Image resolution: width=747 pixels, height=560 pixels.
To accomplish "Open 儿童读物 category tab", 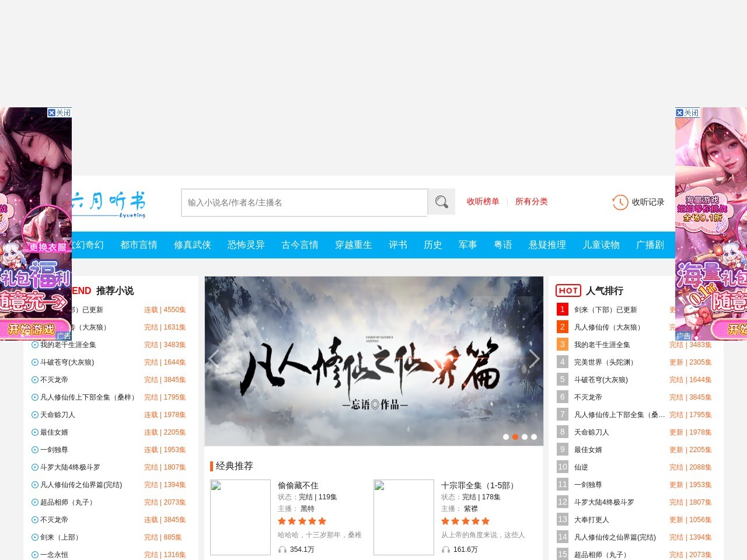I will pyautogui.click(x=601, y=245).
